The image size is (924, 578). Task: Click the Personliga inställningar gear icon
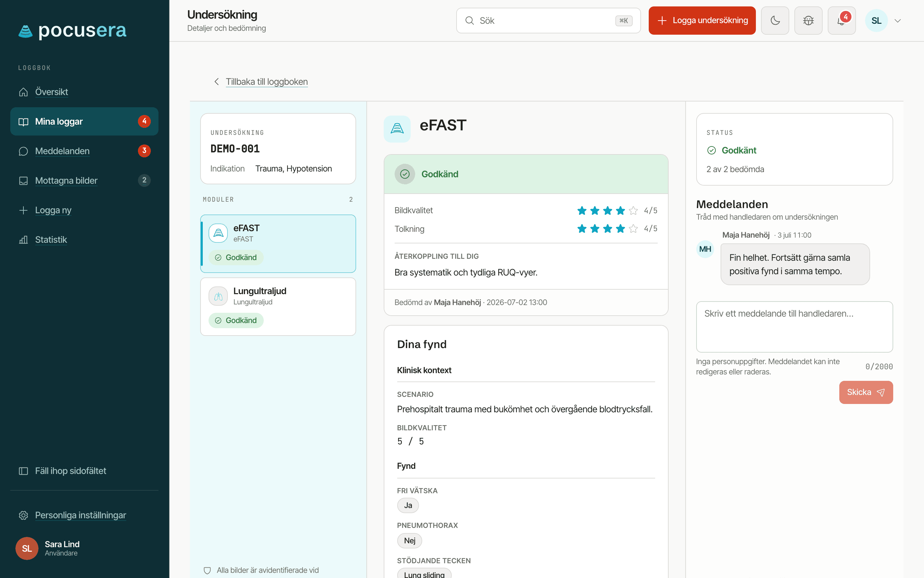pyautogui.click(x=23, y=515)
